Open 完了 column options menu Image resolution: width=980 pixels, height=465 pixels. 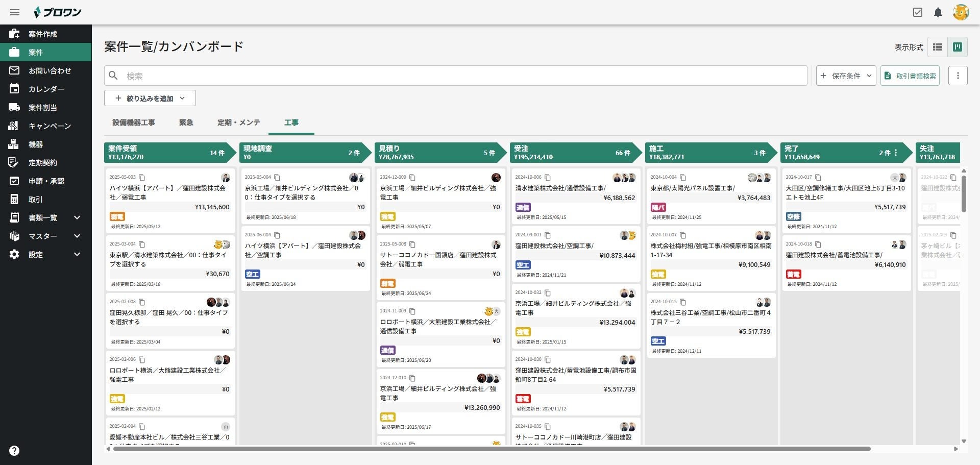point(896,153)
